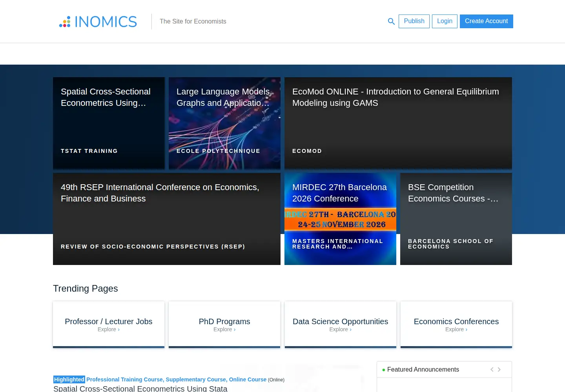
Task: Explore Economics Conferences trending page
Action: point(456,325)
